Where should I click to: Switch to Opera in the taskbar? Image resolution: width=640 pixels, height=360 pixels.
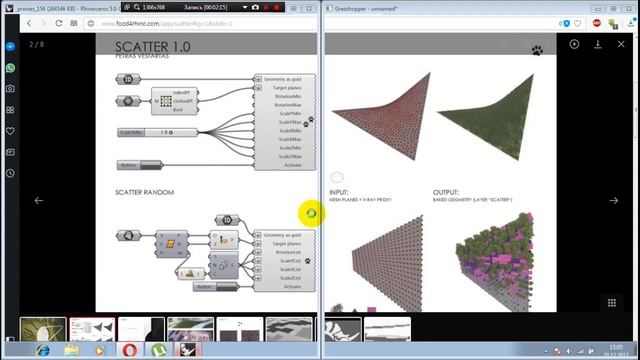coord(129,350)
